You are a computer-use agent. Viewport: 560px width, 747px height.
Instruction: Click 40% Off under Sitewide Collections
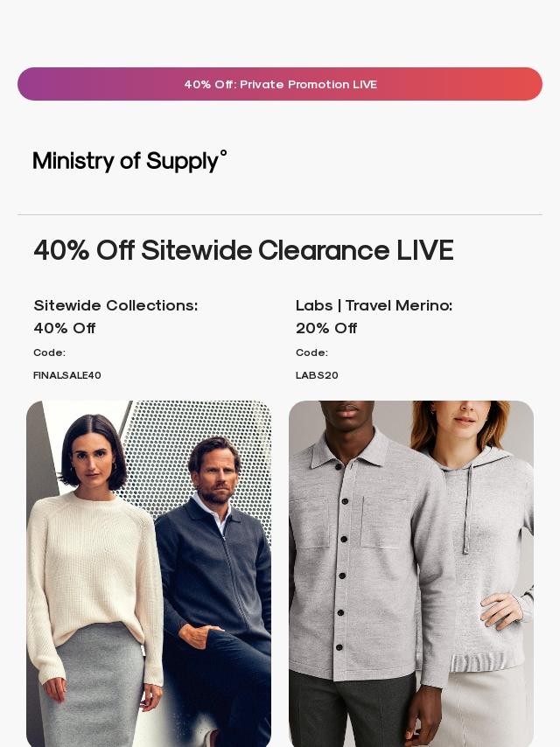[65, 328]
